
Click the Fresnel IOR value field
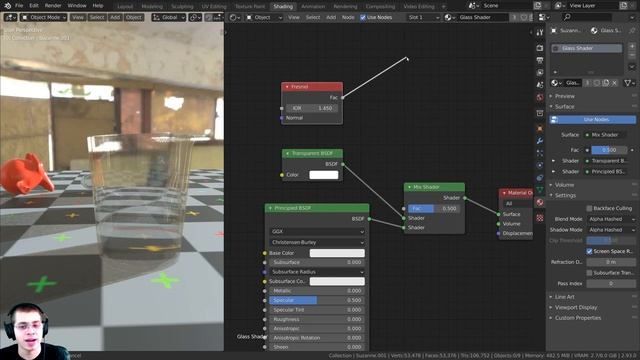(312, 108)
